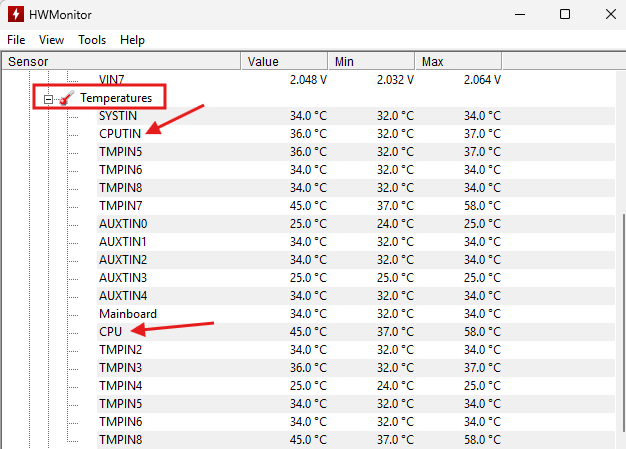Select the AUXTIN2 sensor row

[x=355, y=260]
